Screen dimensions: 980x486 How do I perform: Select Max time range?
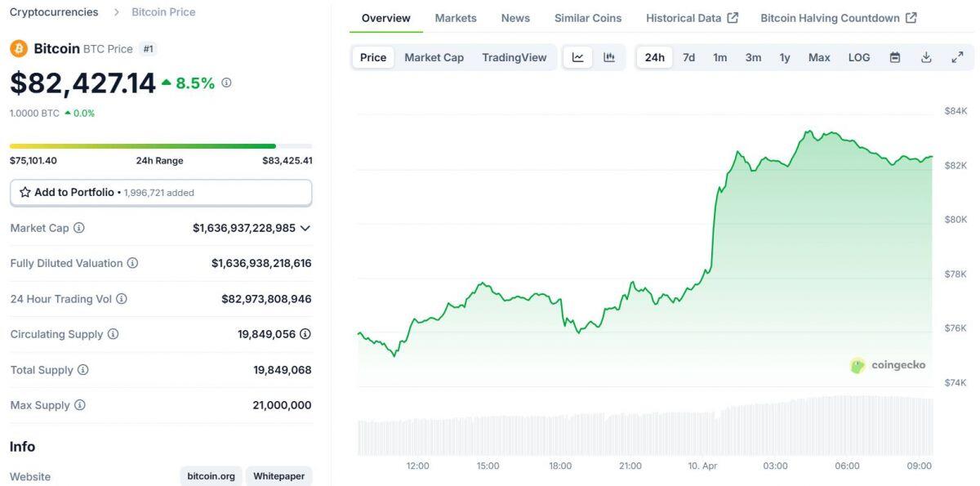coord(819,57)
